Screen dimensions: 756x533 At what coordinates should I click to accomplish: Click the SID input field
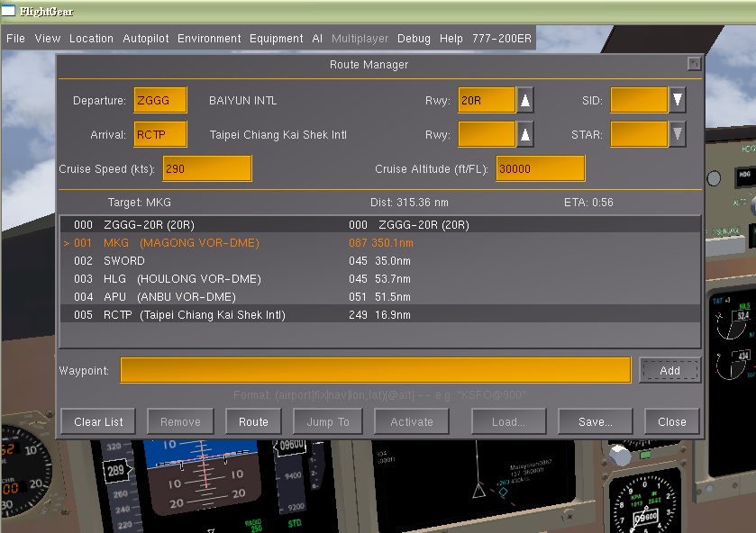(x=639, y=100)
